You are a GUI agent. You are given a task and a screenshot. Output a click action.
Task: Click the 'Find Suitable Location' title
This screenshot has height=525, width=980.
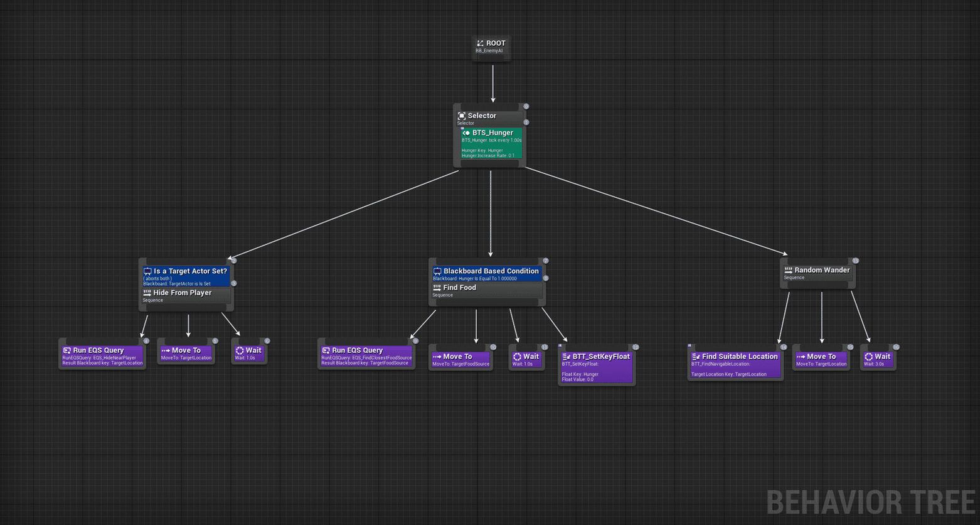click(x=740, y=357)
